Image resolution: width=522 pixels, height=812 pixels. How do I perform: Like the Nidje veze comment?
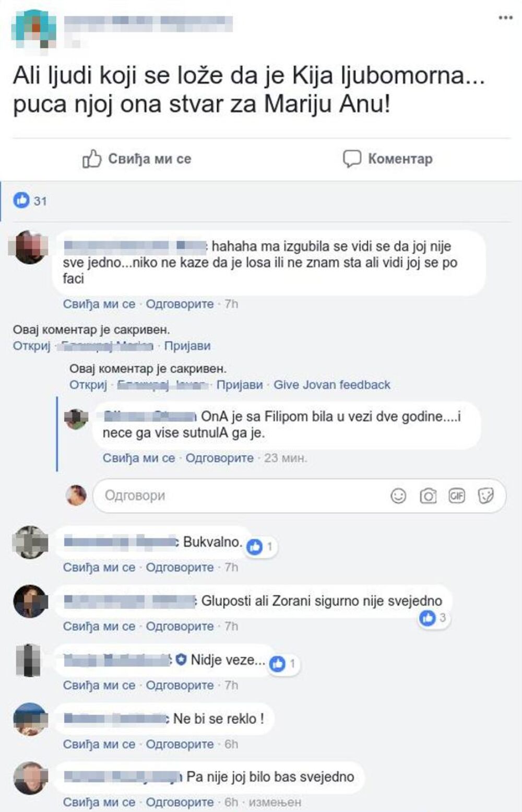pos(99,685)
